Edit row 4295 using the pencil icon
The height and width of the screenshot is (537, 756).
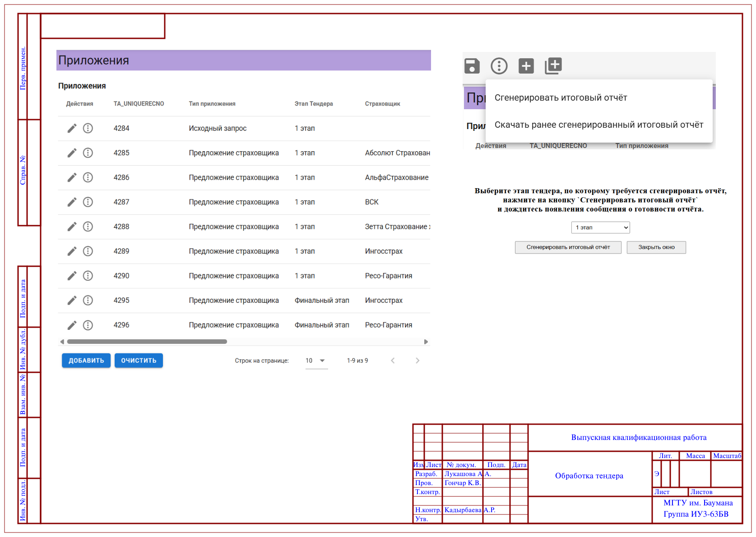pos(72,301)
